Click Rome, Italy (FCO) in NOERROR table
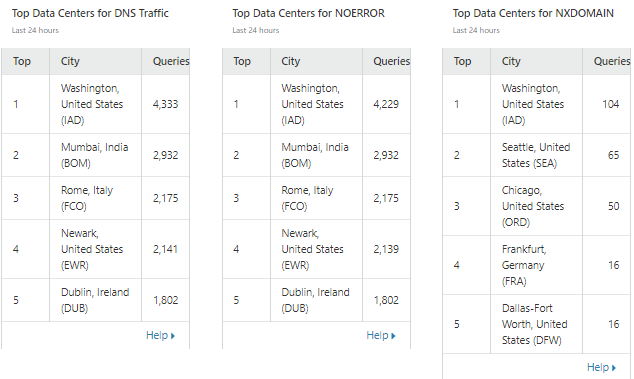The height and width of the screenshot is (379, 634). 307,198
